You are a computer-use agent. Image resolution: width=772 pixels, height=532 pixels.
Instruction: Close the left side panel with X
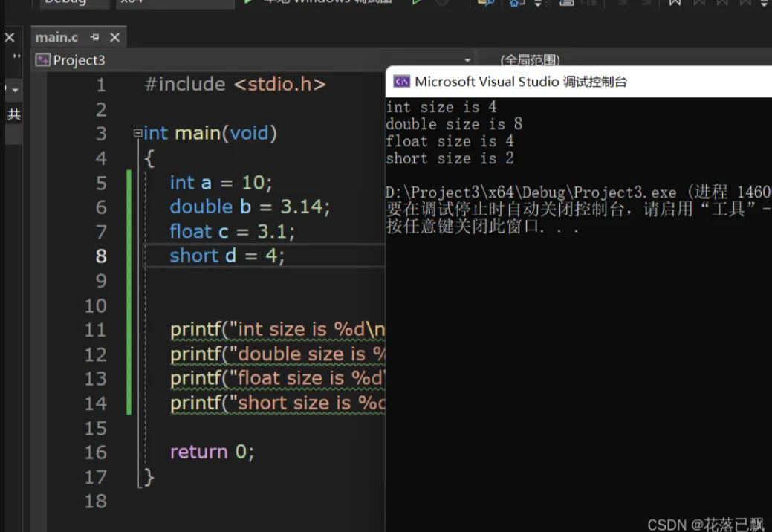(10, 37)
